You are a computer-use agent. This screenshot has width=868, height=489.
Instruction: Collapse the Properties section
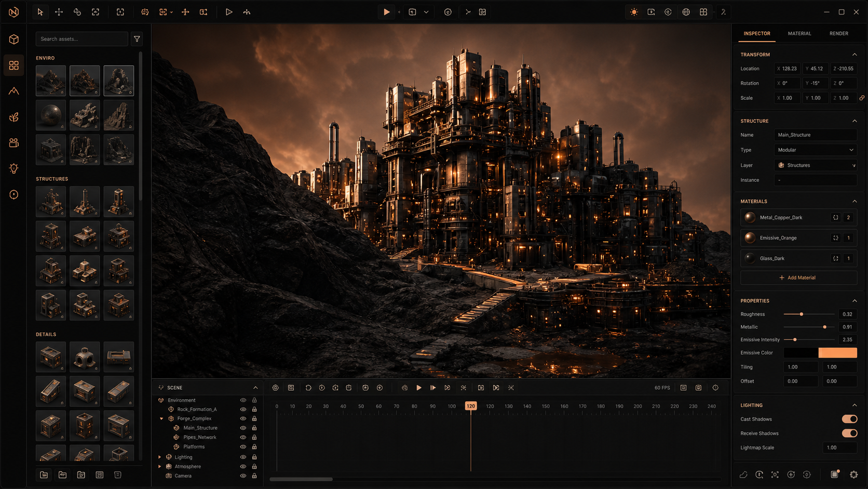tap(855, 301)
